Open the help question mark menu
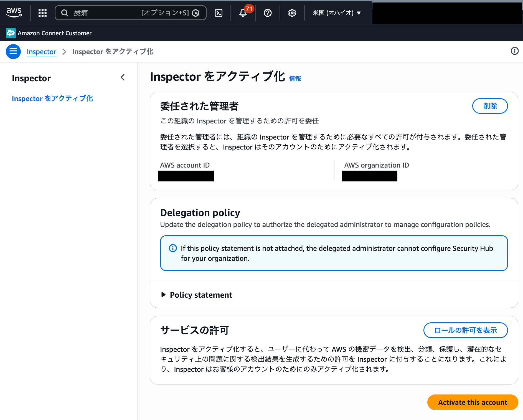This screenshot has width=523, height=420. 268,13
